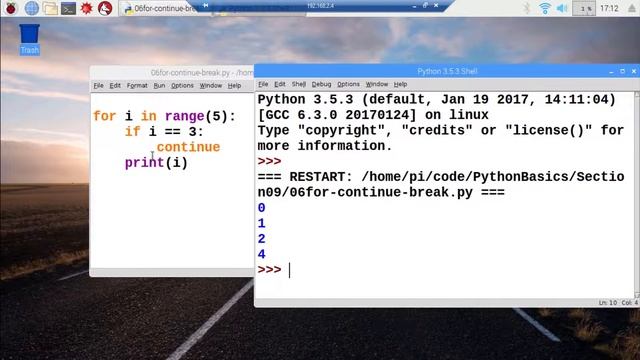This screenshot has height=360, width=640.
Task: Open the Wi-Fi network tray icon
Action: pyautogui.click(x=544, y=8)
